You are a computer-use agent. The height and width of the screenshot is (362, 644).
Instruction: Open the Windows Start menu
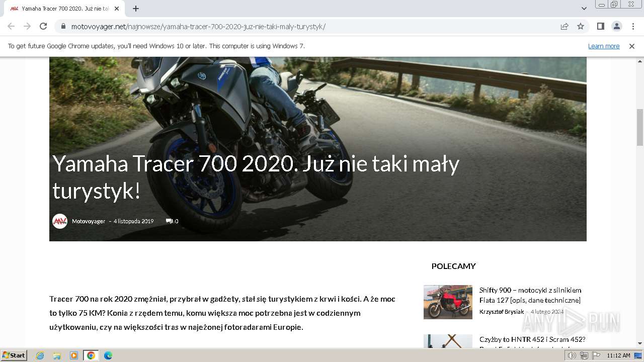(x=14, y=355)
